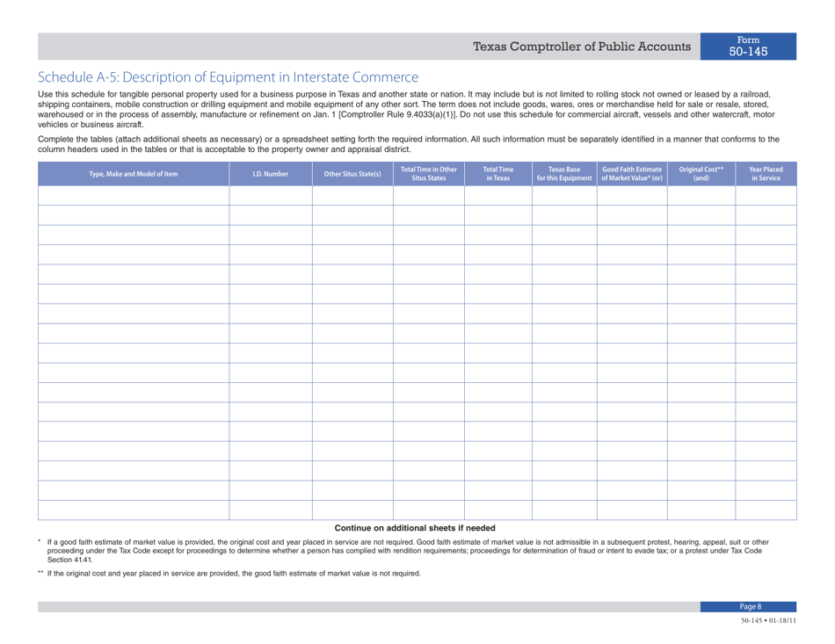Click the 'I.D. Number' column header

(x=271, y=174)
